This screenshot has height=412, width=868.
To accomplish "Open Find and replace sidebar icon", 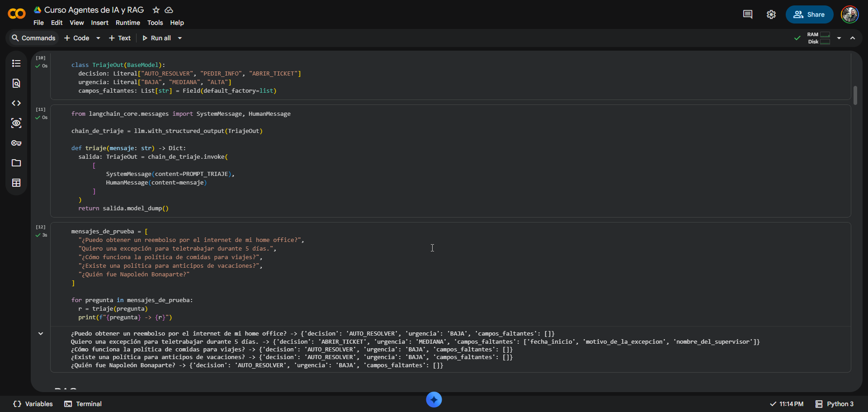I will click(16, 83).
